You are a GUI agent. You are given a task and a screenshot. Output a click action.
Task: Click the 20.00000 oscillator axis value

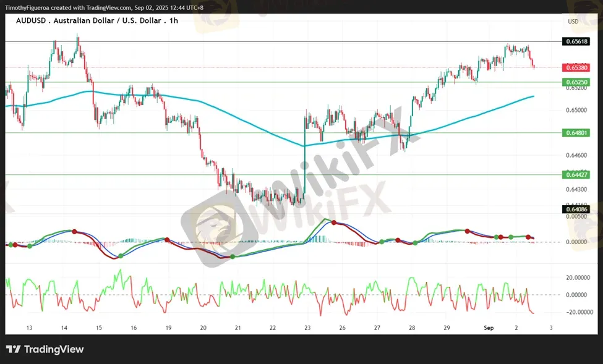(x=578, y=277)
